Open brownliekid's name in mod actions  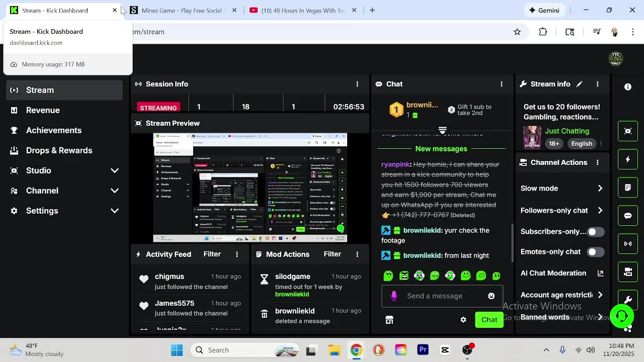coord(292,294)
